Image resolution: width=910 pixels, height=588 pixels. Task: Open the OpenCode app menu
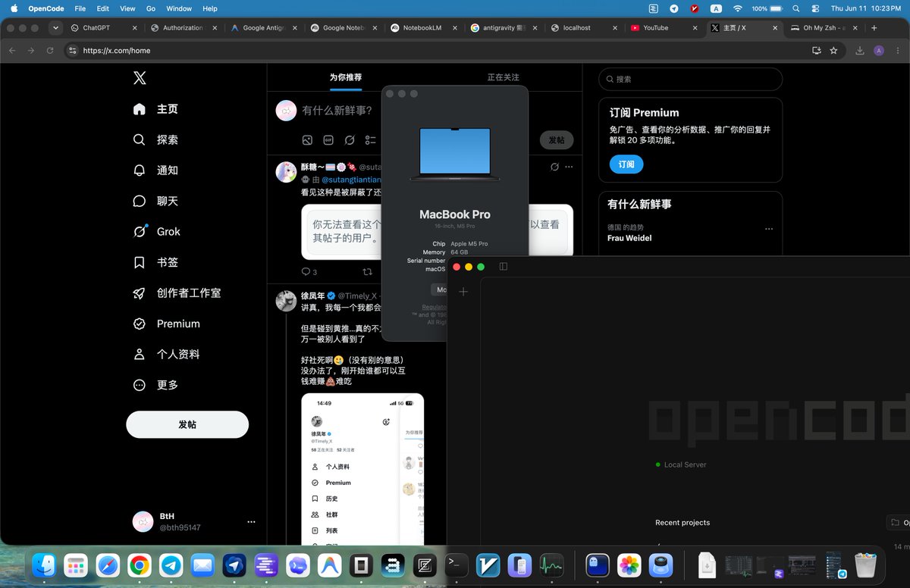46,8
